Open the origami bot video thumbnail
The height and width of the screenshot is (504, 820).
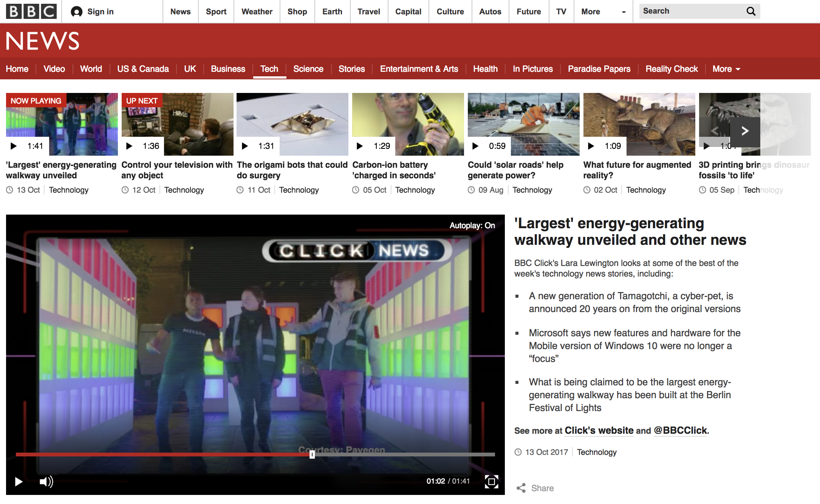coord(292,124)
